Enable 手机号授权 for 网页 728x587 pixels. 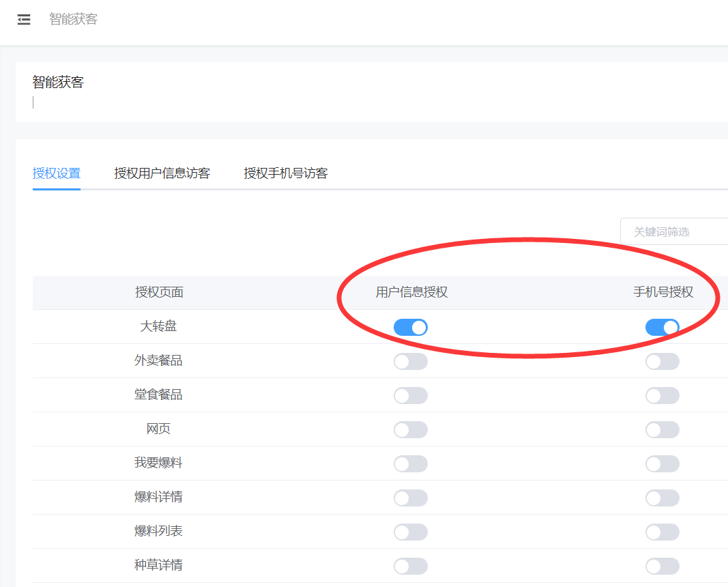(662, 429)
